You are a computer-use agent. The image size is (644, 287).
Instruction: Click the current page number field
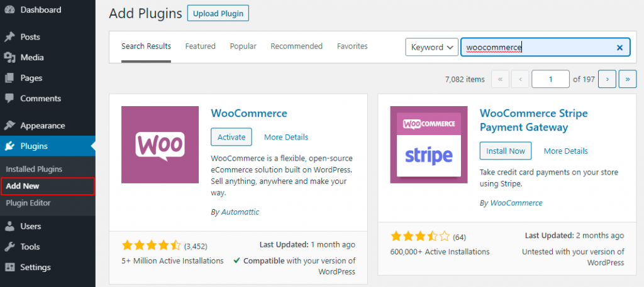click(x=550, y=79)
